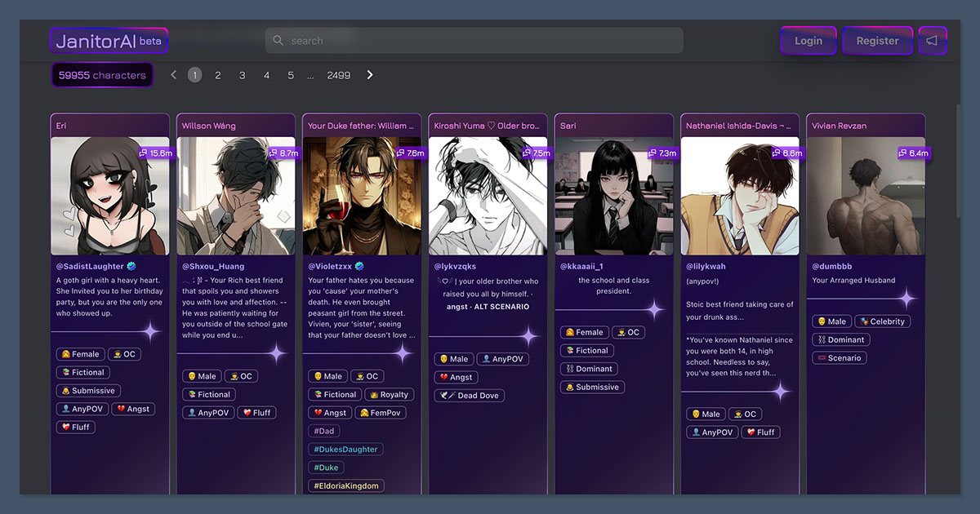Image resolution: width=980 pixels, height=514 pixels.
Task: Jump to page 2499
Action: tap(338, 75)
